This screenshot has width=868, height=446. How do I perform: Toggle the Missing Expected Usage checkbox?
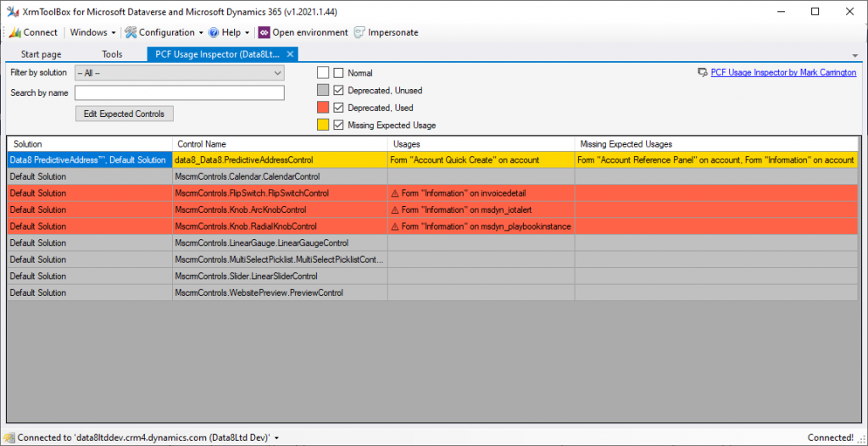(339, 125)
